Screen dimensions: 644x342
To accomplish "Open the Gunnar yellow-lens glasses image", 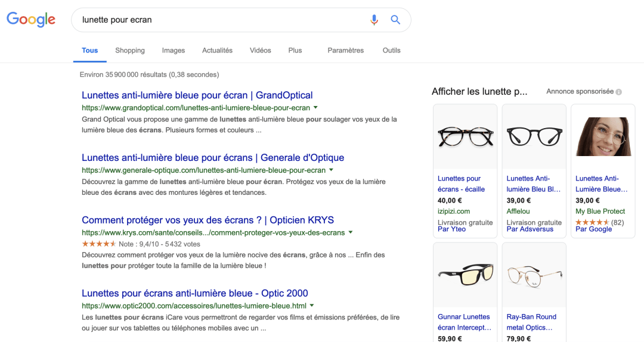I will (465, 275).
